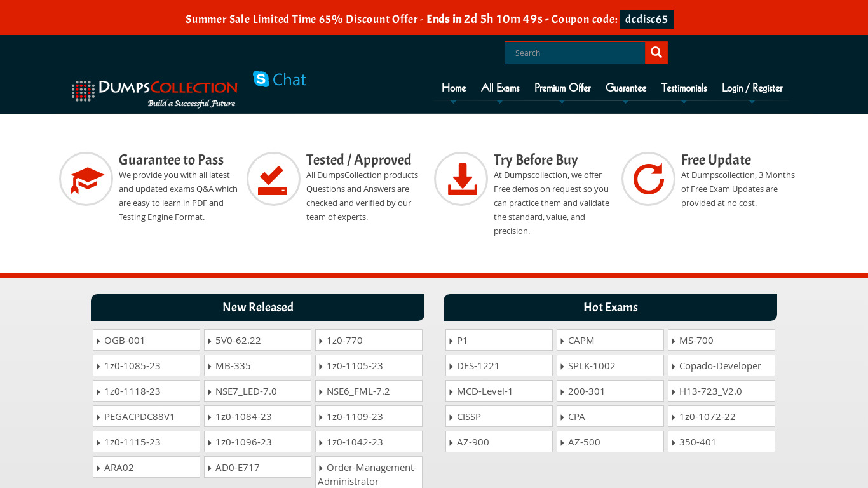Click the magnifying glass search button

656,53
